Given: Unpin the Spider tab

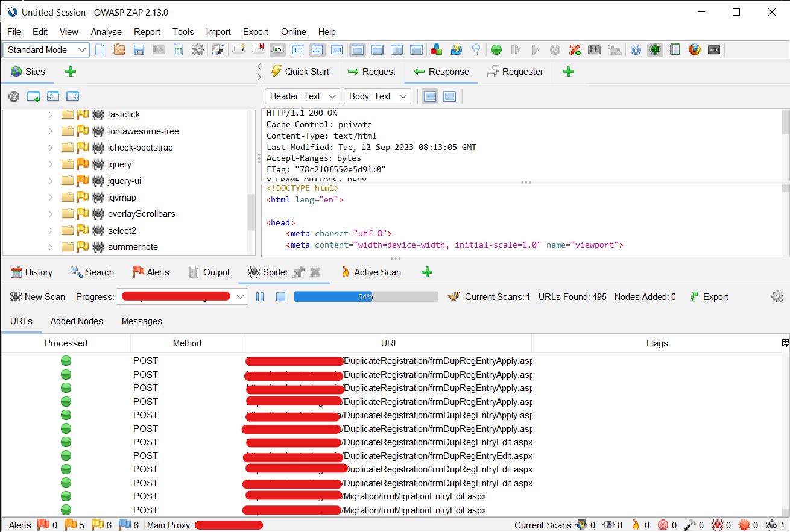Looking at the screenshot, I should tap(299, 272).
